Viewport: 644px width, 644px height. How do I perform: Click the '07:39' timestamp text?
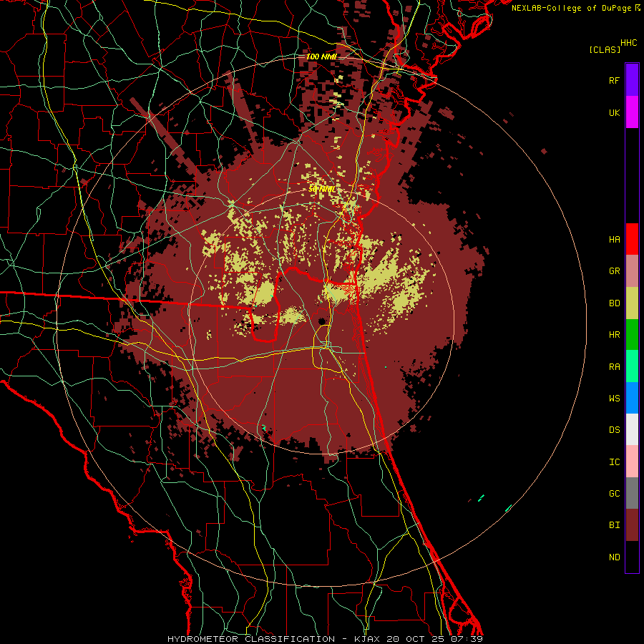[467, 639]
